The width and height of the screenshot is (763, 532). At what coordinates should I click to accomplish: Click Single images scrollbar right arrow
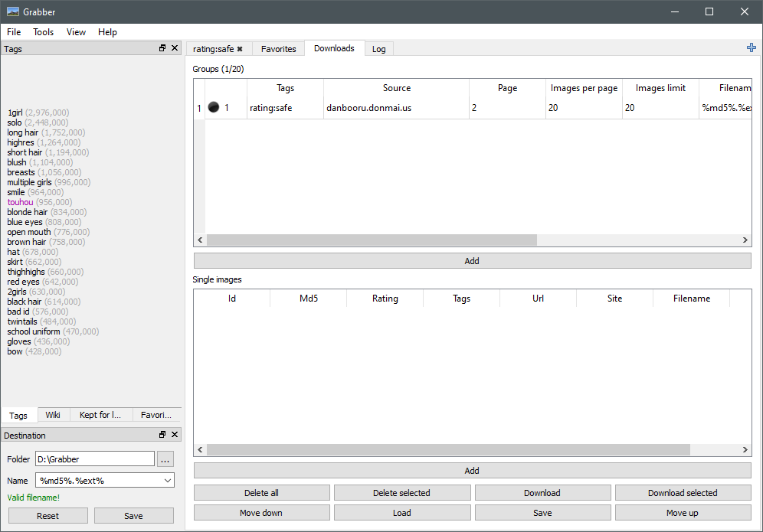coord(745,450)
